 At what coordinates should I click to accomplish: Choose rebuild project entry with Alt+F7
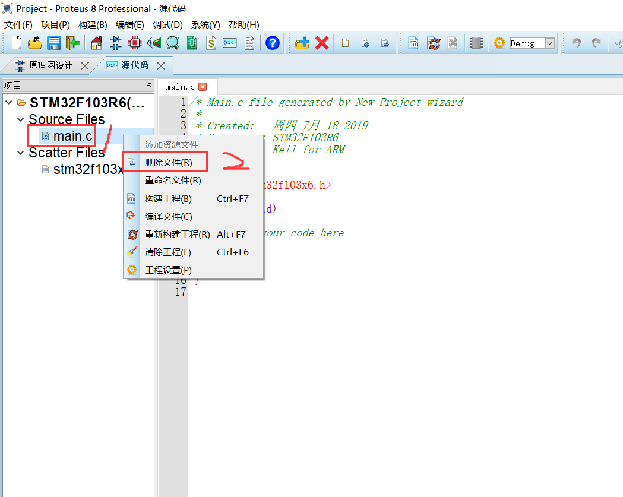pyautogui.click(x=193, y=234)
